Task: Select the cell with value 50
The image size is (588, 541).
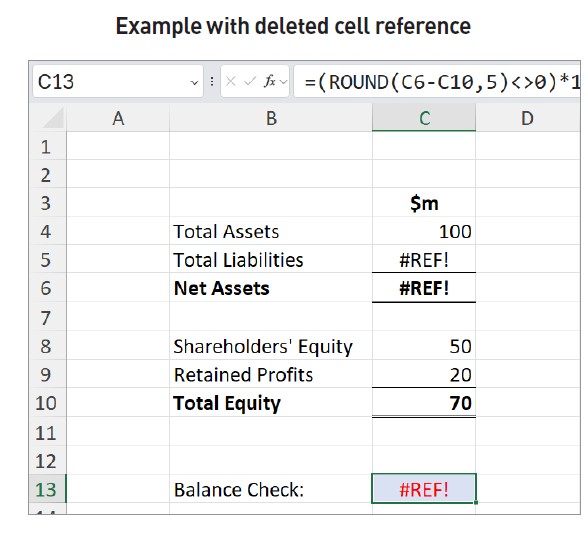Action: point(424,346)
